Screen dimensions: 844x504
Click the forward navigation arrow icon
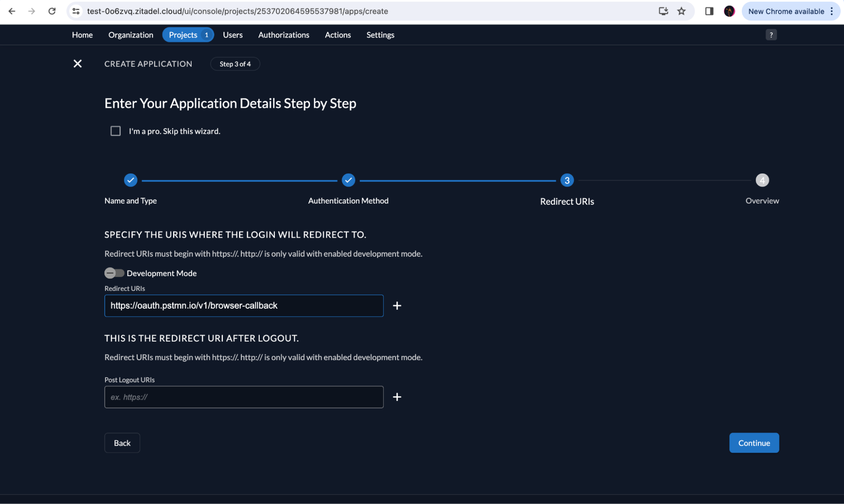(31, 11)
